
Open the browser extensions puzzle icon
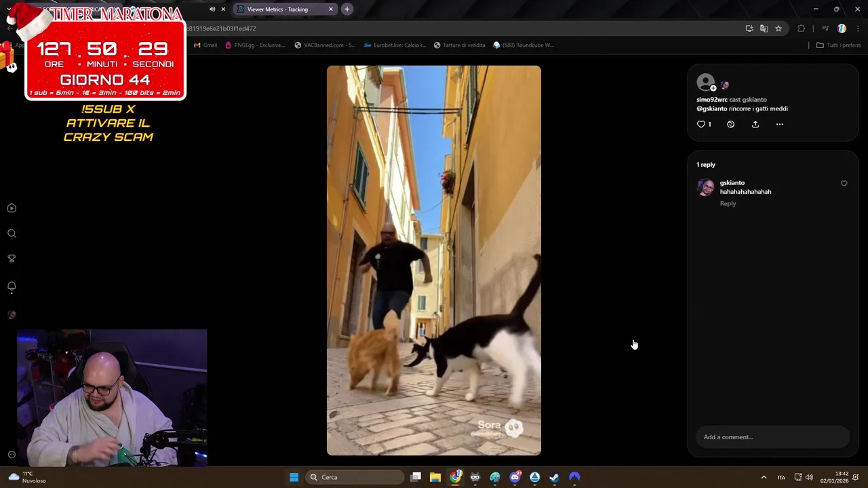pos(802,28)
